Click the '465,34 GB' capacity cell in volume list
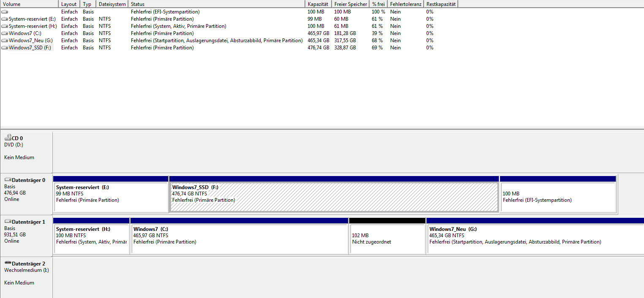Screen dimensions: 644x298 point(318,41)
